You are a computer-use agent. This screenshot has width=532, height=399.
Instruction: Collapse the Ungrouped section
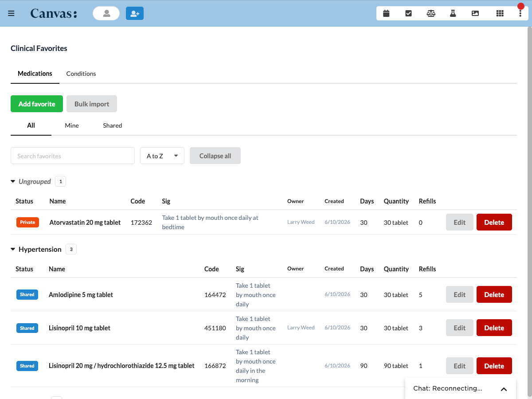click(13, 181)
